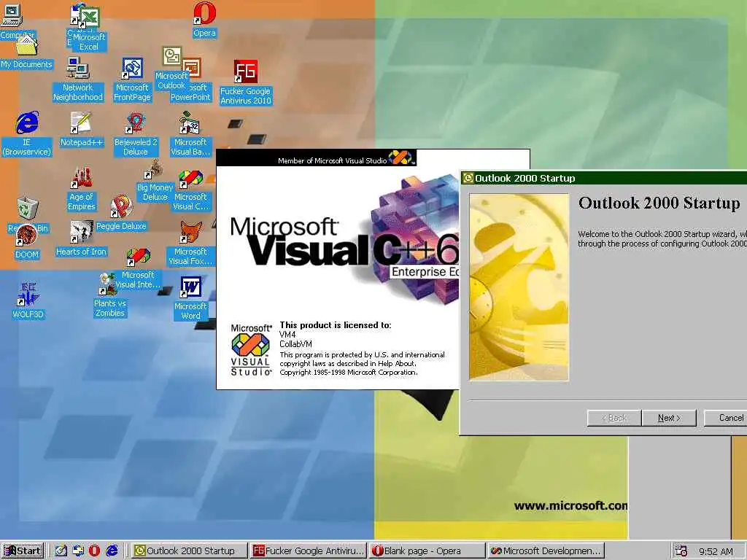
Task: Switch to the Microsoft Development taskbar button
Action: click(546, 551)
